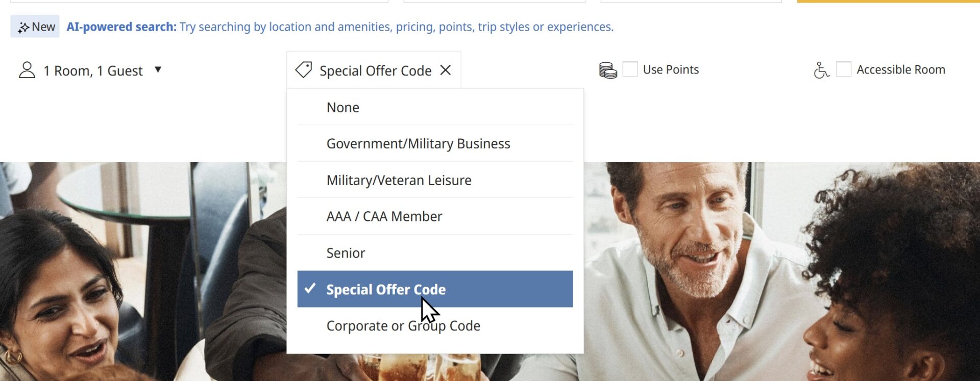The height and width of the screenshot is (381, 980).
Task: Click the checkmark beside Special Offer Code option
Action: 309,289
